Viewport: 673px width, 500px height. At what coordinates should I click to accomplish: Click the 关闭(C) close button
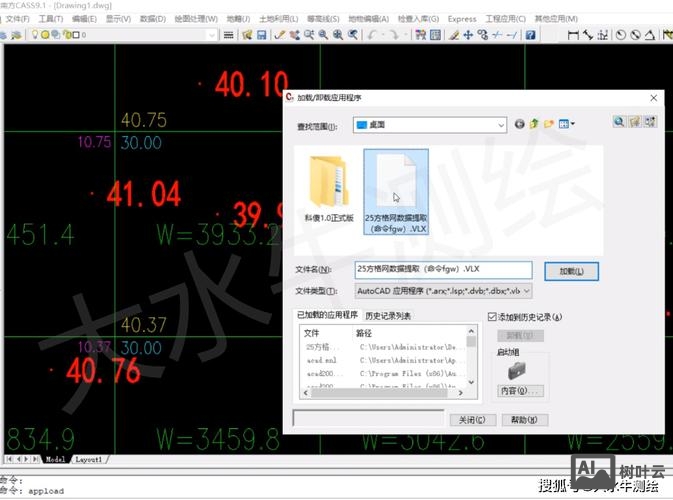pos(473,420)
